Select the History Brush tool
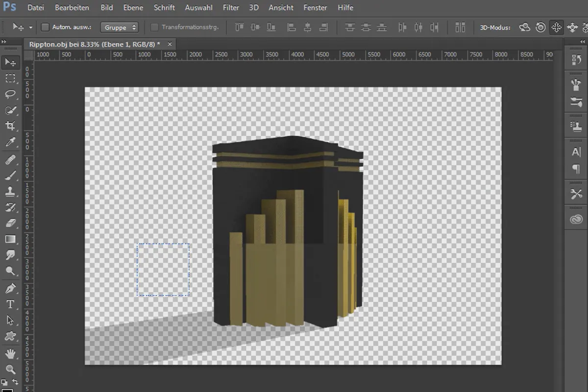 click(10, 207)
